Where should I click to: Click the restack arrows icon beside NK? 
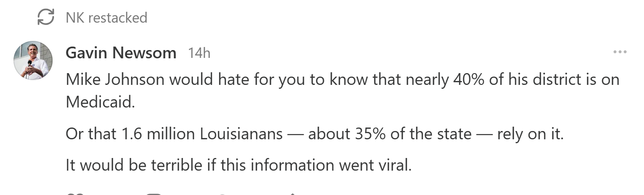tap(46, 17)
